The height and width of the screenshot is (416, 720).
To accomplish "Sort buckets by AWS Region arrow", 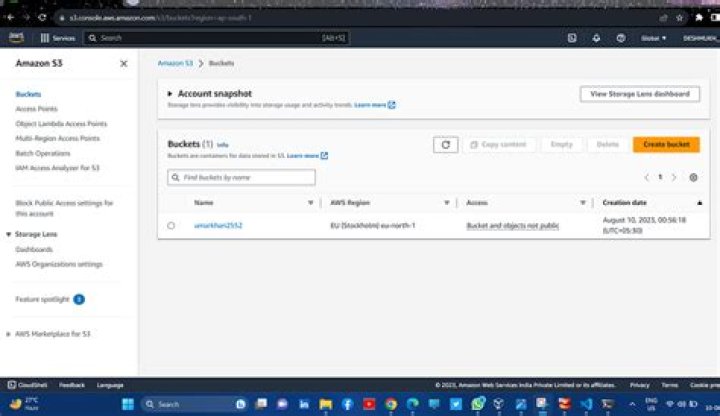I will pyautogui.click(x=446, y=202).
